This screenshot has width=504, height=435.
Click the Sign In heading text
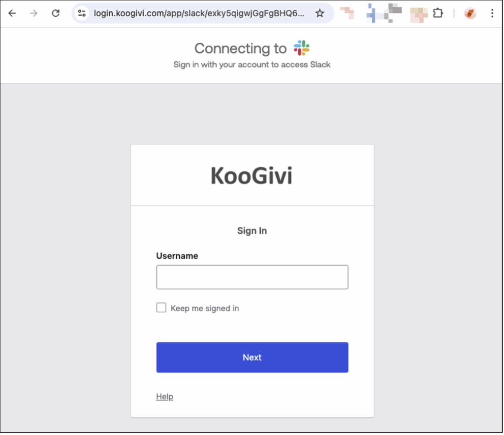252,231
